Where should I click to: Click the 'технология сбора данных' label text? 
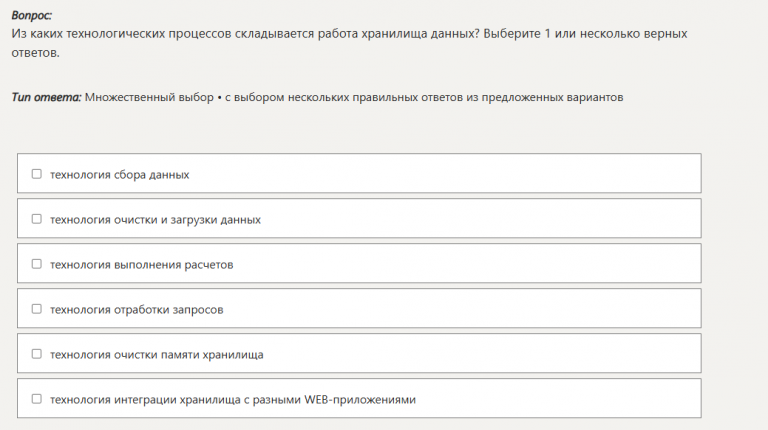click(119, 174)
